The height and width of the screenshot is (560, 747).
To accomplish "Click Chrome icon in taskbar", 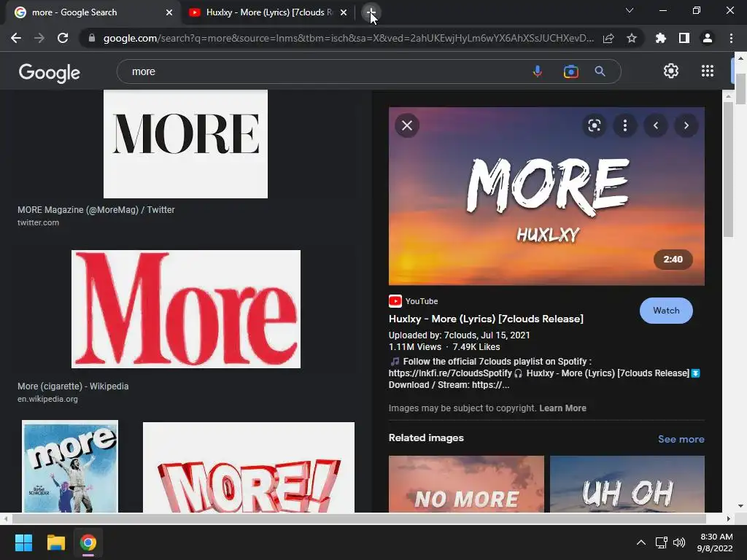I will coord(88,542).
